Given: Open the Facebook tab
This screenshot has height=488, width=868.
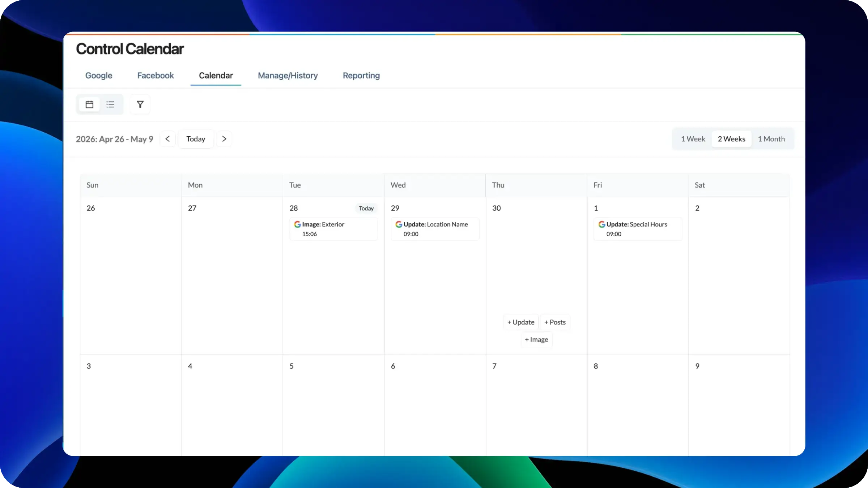Looking at the screenshot, I should pos(156,76).
